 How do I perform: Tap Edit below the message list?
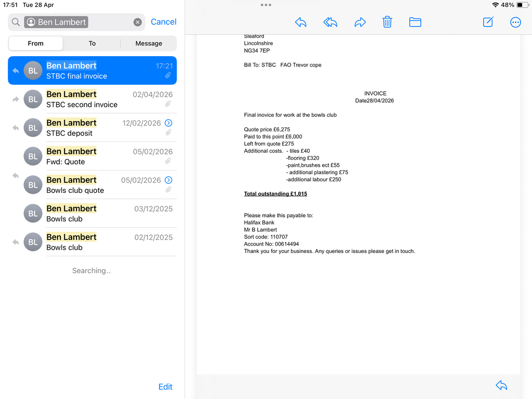[x=165, y=387]
